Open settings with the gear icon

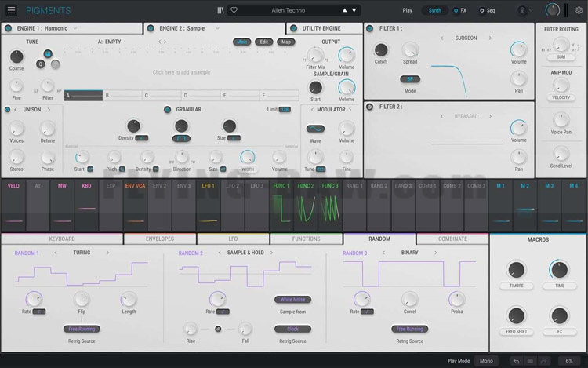tap(579, 10)
